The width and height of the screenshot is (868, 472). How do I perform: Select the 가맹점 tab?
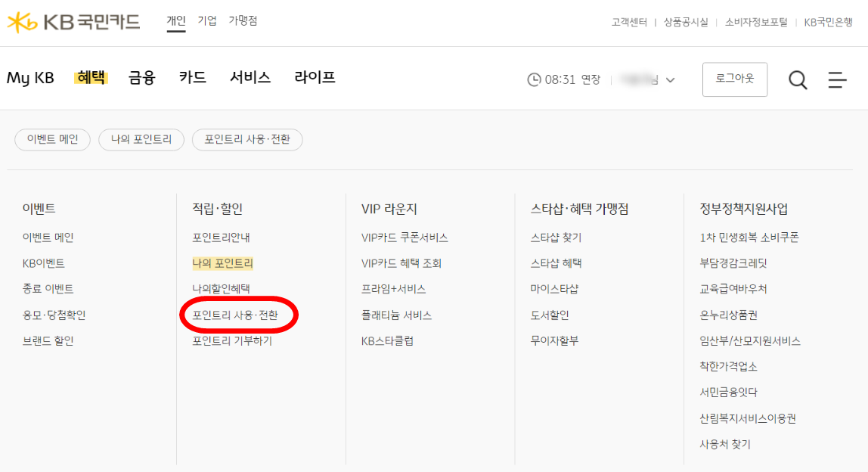click(243, 21)
